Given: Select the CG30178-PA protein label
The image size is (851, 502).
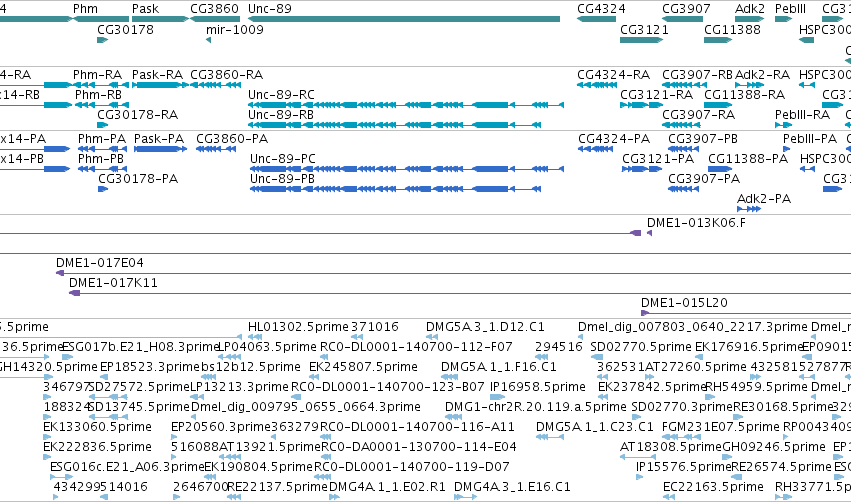Looking at the screenshot, I should coord(138,179).
